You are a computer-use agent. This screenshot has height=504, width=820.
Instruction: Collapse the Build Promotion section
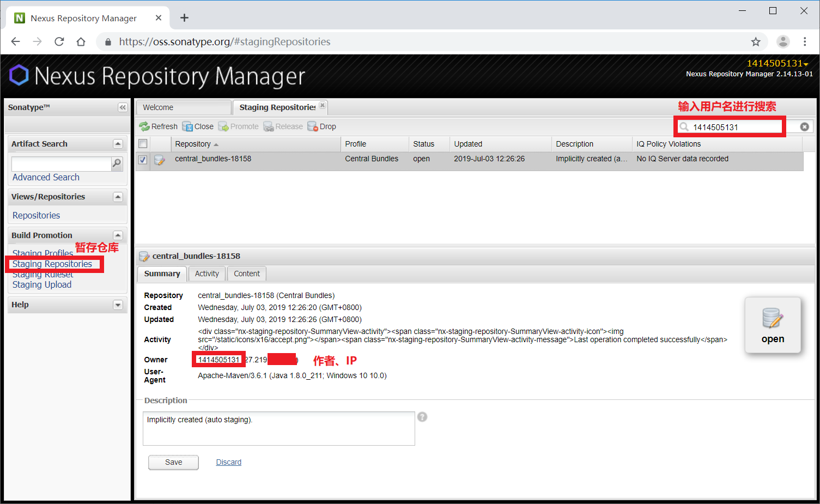(118, 235)
